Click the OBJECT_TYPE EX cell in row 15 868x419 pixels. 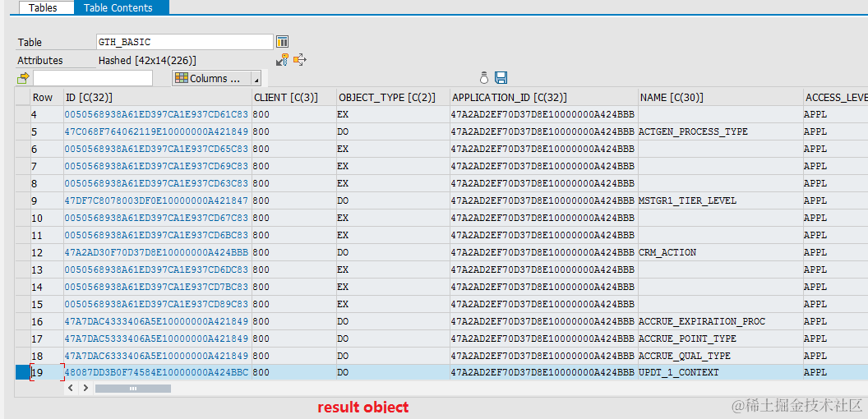pyautogui.click(x=392, y=304)
